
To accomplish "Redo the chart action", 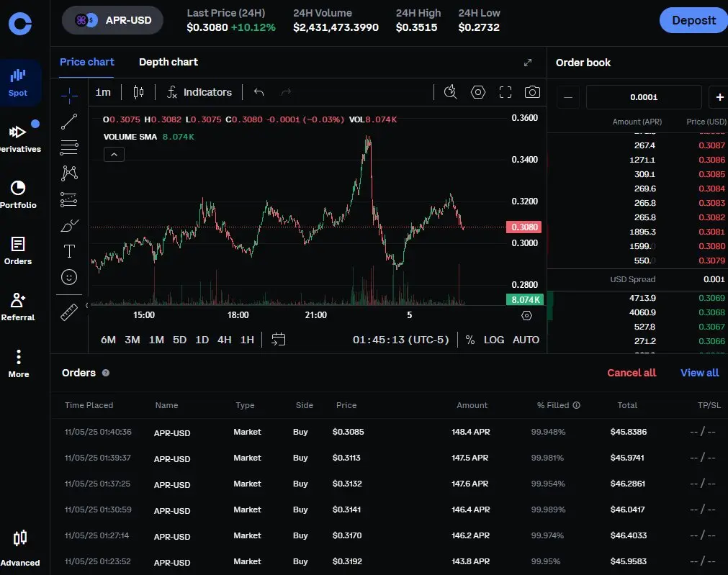I will point(286,92).
